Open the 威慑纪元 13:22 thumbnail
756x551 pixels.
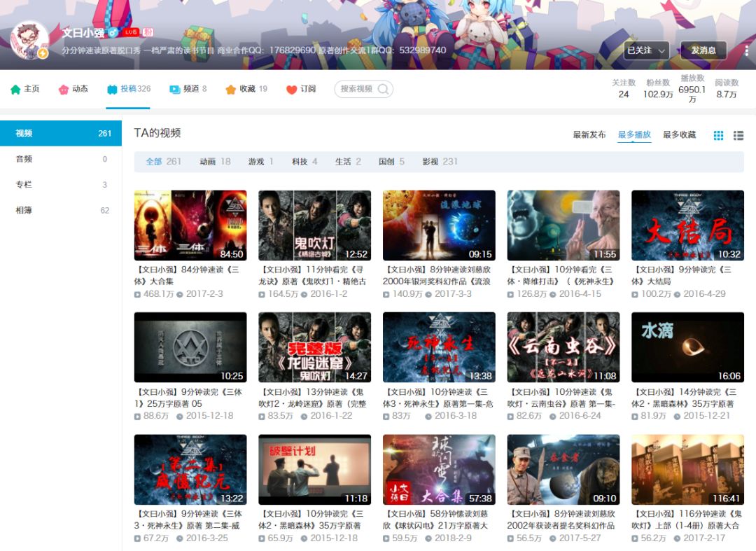coord(190,470)
